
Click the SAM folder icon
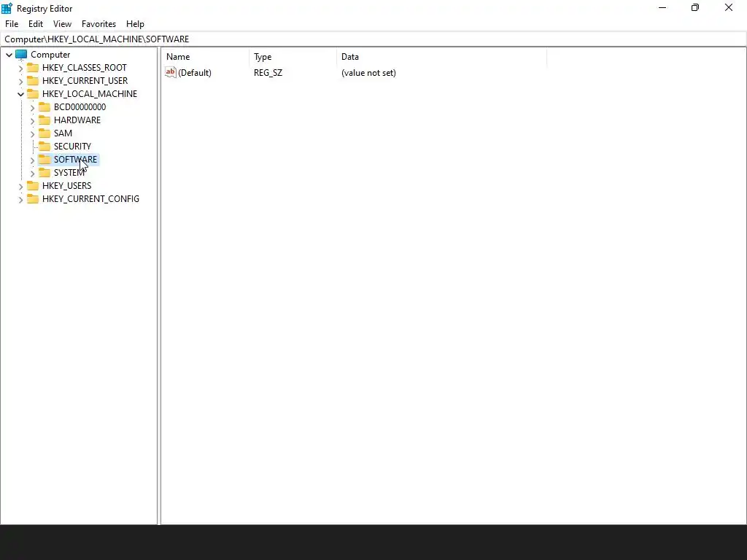(44, 133)
